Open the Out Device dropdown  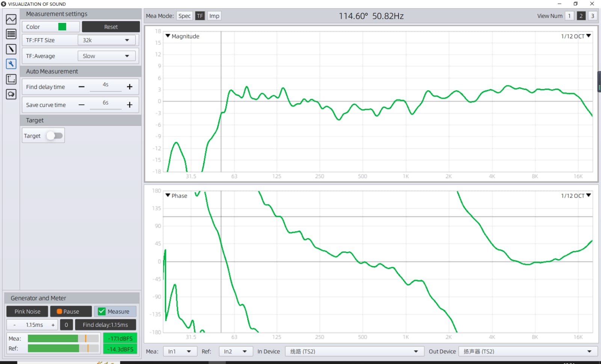pos(528,352)
